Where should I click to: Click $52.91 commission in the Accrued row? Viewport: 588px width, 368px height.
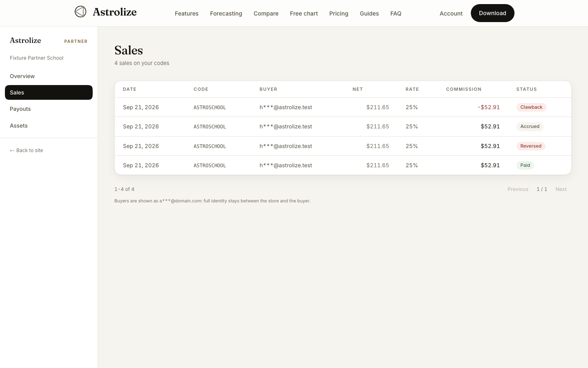point(490,126)
